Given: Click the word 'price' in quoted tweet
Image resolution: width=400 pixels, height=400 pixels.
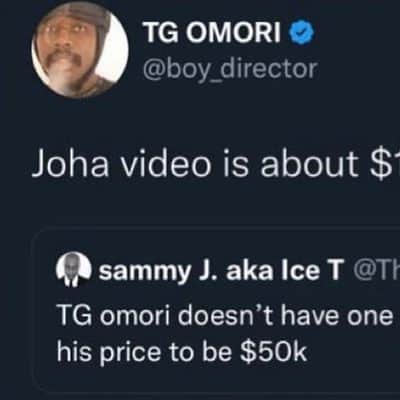Looking at the screenshot, I should tap(130, 353).
